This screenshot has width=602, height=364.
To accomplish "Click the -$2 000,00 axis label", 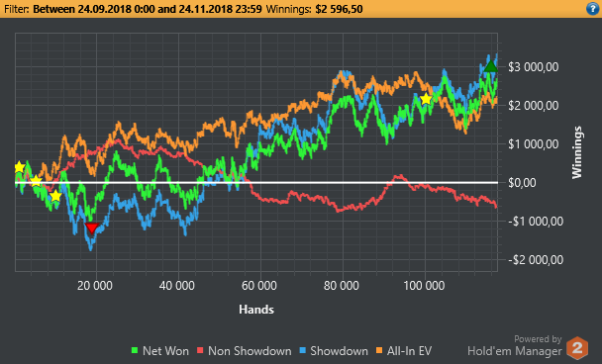I will pos(536,260).
